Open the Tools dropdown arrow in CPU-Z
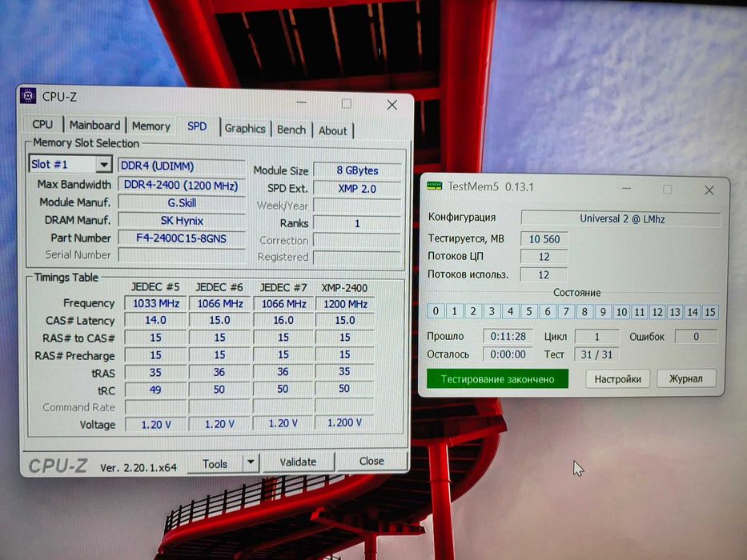 (251, 462)
